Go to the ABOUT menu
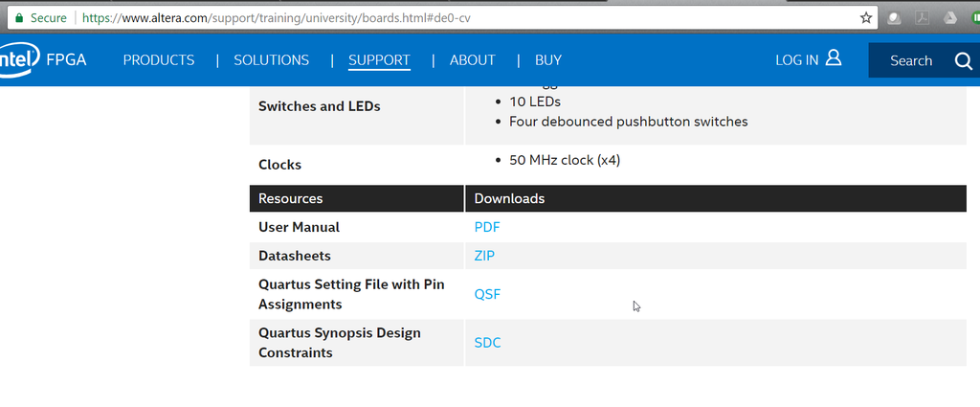This screenshot has width=980, height=407. tap(473, 60)
